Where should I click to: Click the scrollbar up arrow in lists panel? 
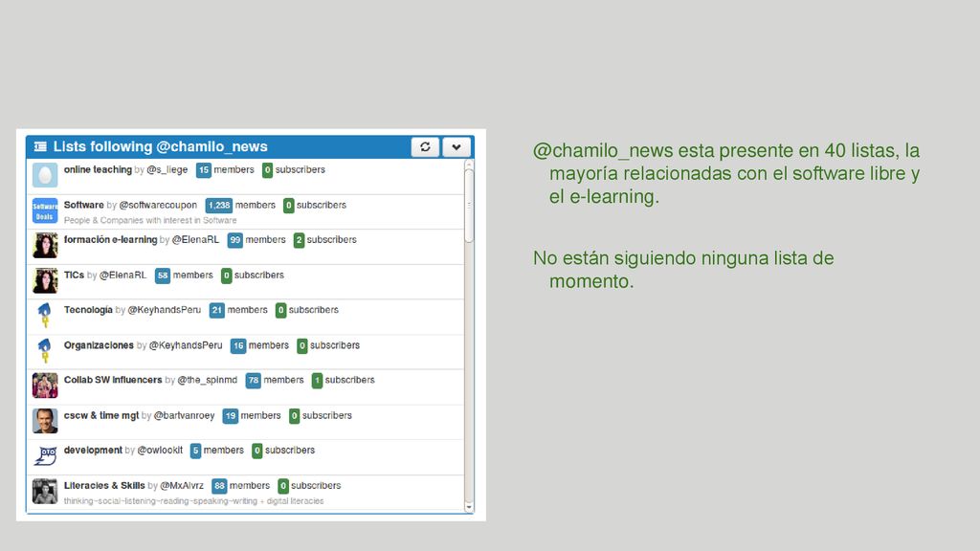click(x=469, y=164)
